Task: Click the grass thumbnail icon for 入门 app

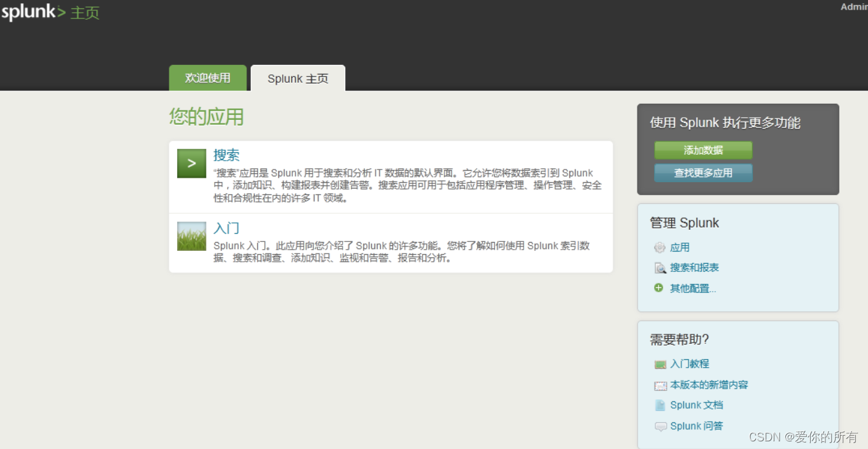Action: [191, 236]
